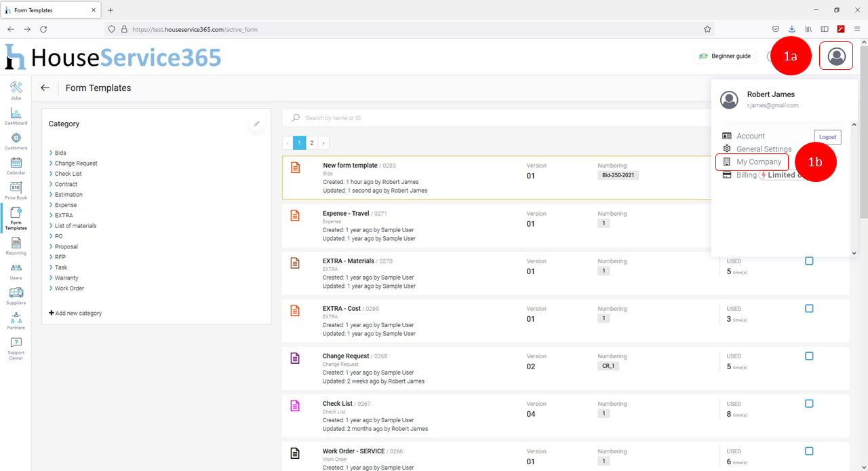Viewport: 868px width, 471px height.
Task: Click the EXTRA - Cost document icon
Action: pyautogui.click(x=295, y=310)
